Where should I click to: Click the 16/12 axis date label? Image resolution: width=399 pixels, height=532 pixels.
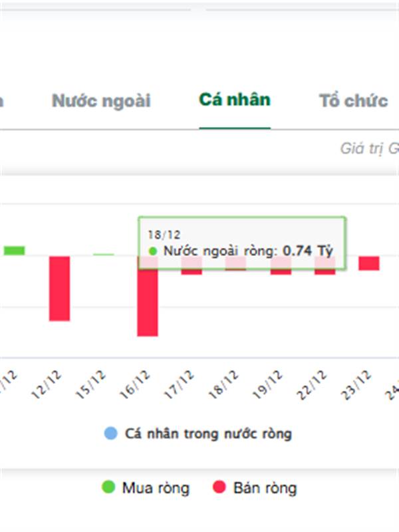click(135, 384)
